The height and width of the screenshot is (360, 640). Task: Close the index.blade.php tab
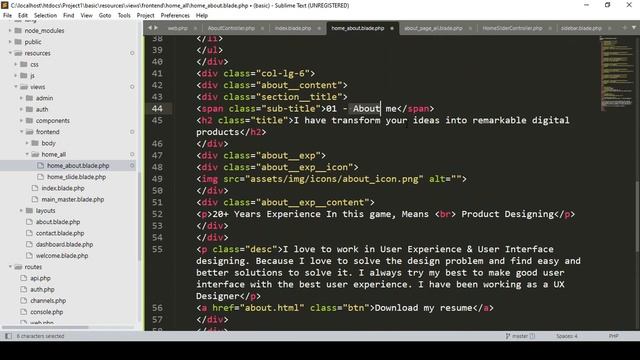coord(319,28)
